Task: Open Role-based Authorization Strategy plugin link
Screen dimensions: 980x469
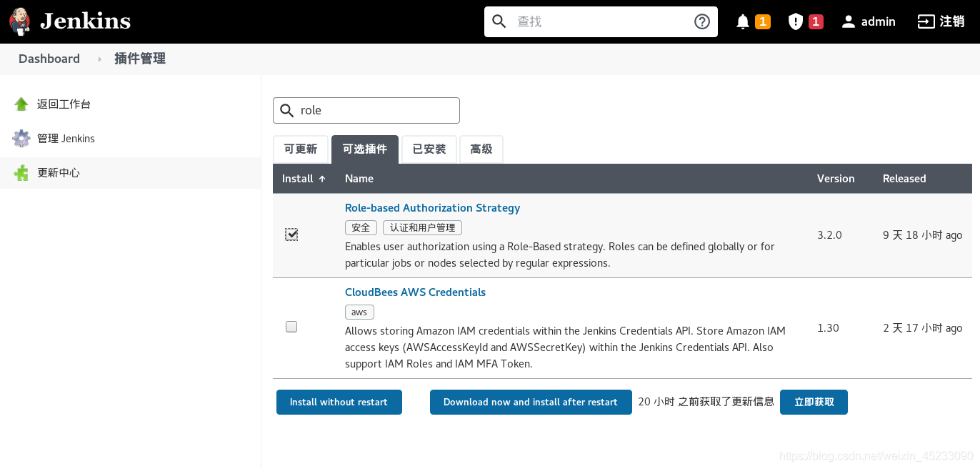Action: 432,208
